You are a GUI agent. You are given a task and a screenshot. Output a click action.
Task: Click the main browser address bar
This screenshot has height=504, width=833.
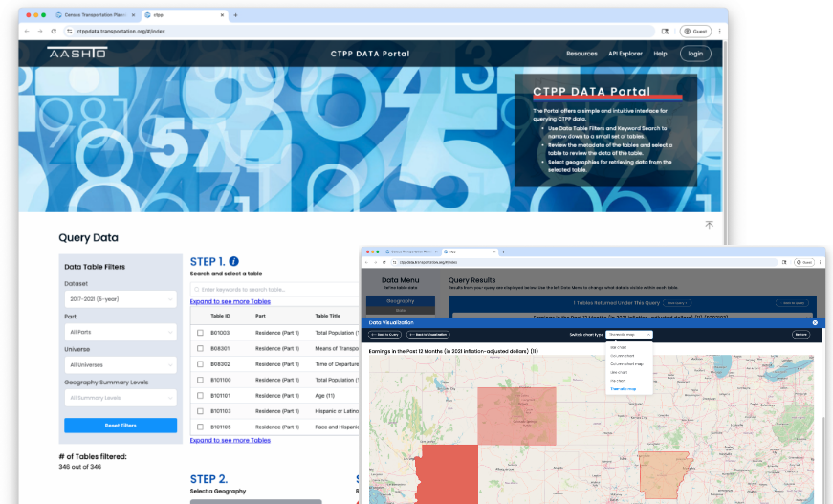362,32
